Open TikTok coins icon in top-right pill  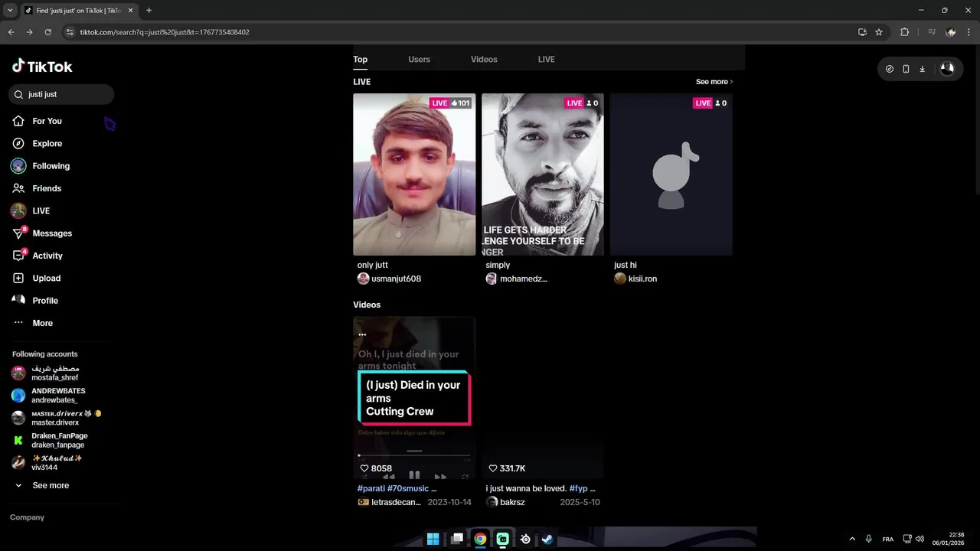pos(889,69)
